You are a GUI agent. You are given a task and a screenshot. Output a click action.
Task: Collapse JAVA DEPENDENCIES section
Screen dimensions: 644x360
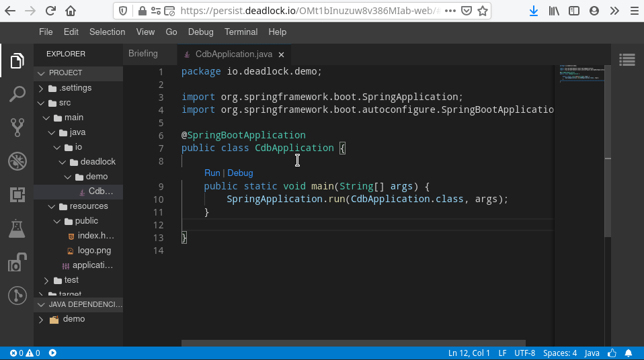coord(78,304)
